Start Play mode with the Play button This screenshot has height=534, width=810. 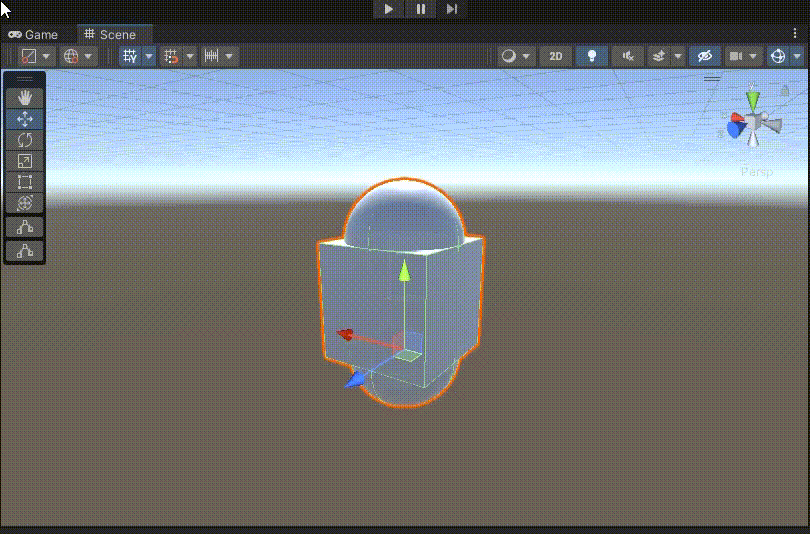[x=388, y=9]
